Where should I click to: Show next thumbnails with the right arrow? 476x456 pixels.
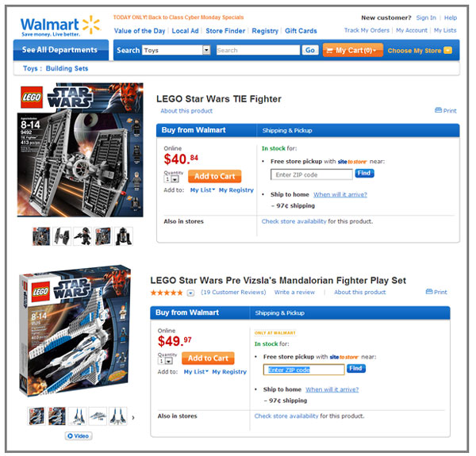click(x=133, y=417)
